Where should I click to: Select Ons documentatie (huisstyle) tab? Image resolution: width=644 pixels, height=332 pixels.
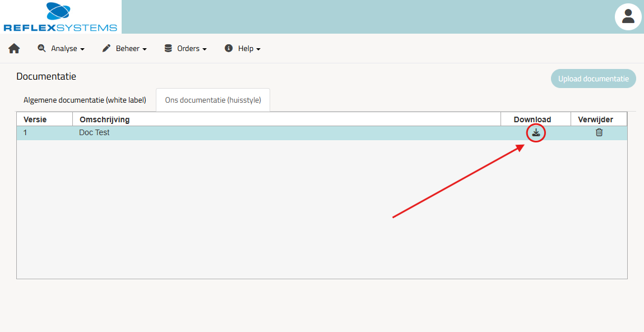click(213, 100)
